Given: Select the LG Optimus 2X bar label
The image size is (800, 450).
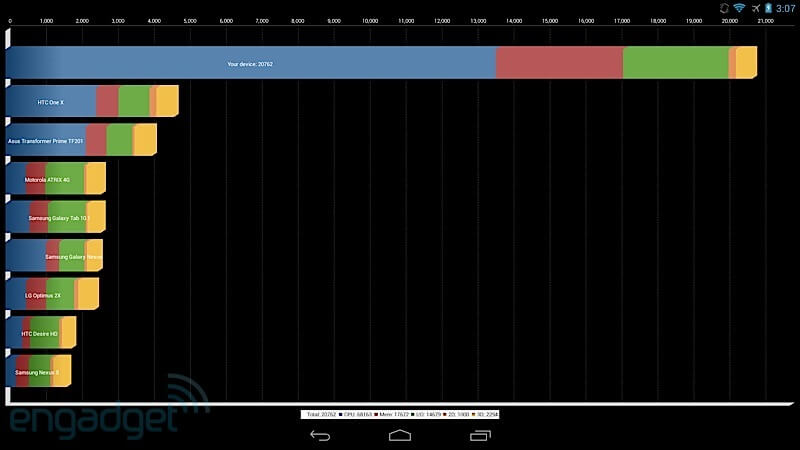Looking at the screenshot, I should click(43, 295).
